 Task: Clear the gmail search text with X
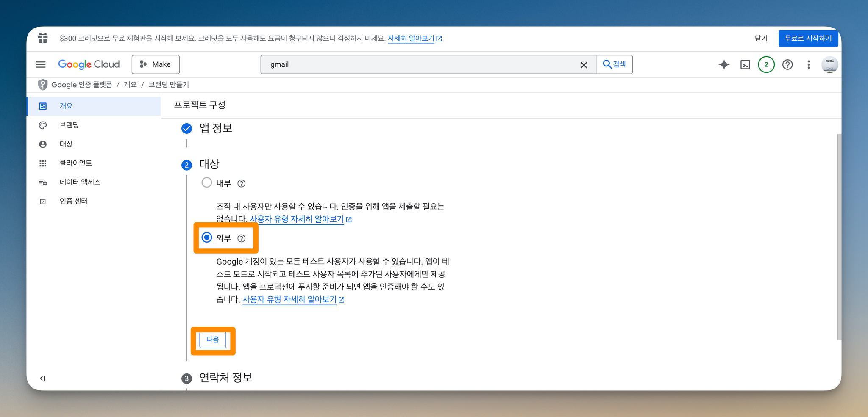pyautogui.click(x=584, y=65)
